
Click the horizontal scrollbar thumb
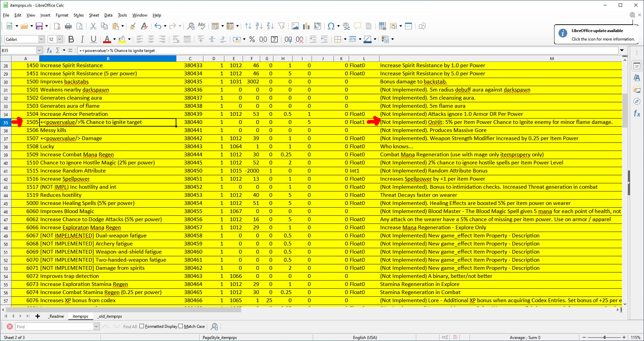point(123,310)
